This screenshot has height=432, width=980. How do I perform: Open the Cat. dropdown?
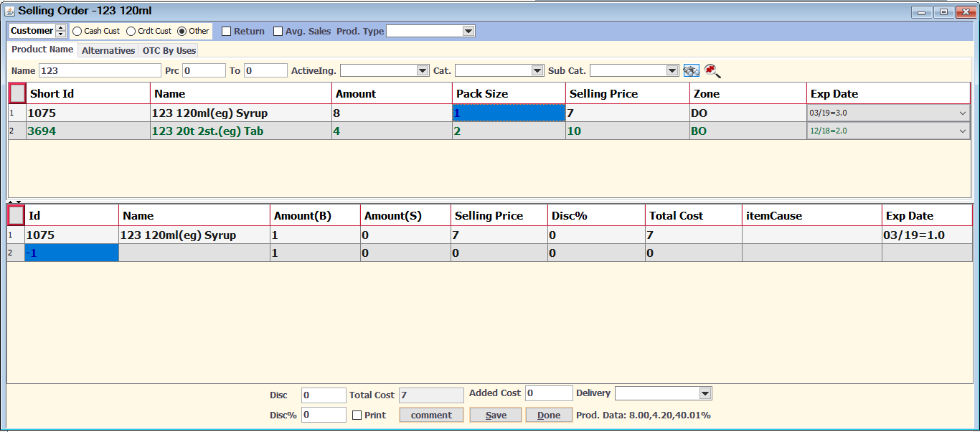pyautogui.click(x=537, y=70)
